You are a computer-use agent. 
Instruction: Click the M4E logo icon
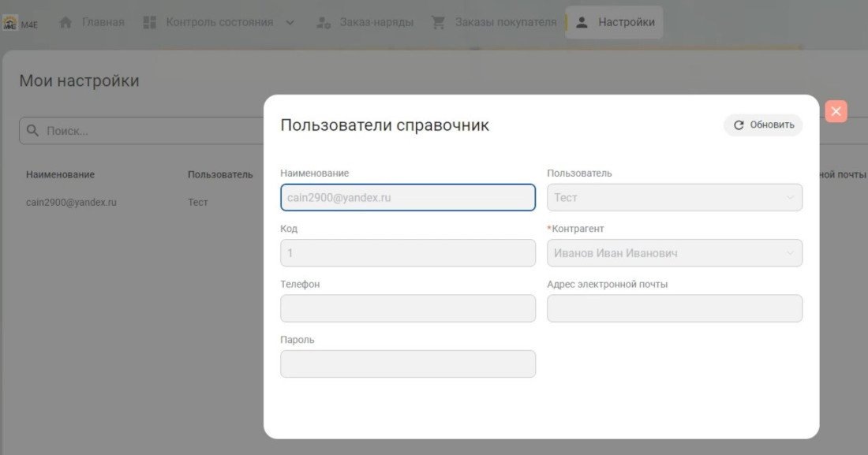[10, 23]
